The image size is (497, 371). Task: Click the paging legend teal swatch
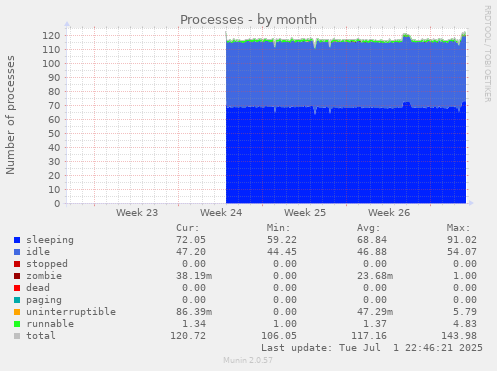point(17,300)
